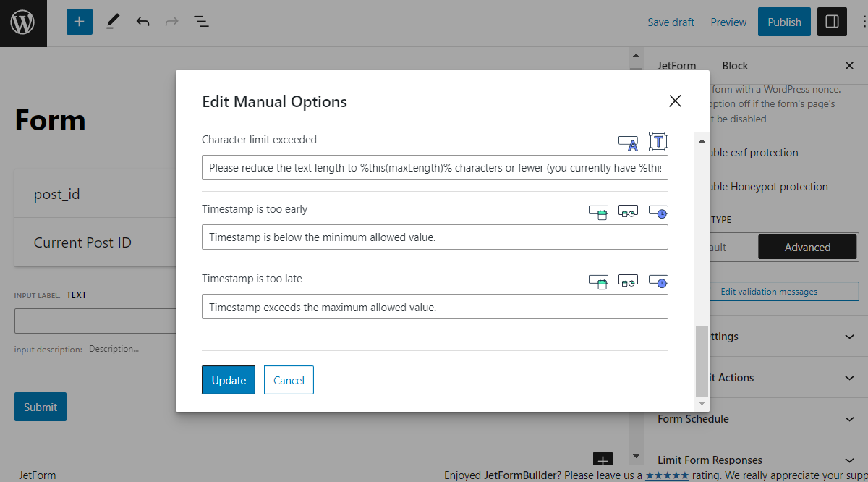
Task: Click the WordPress logo in the top corner
Action: pos(22,22)
